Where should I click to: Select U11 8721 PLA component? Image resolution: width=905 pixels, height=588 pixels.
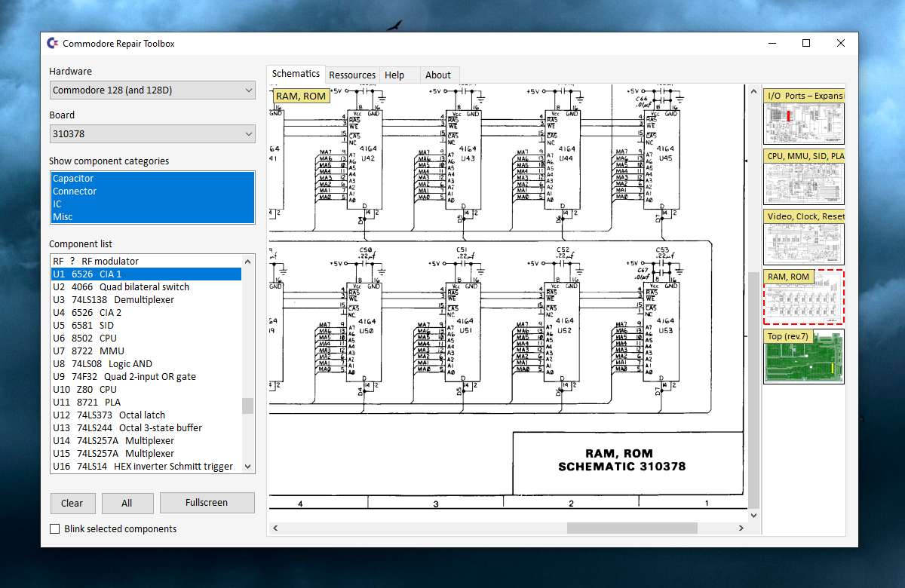146,403
